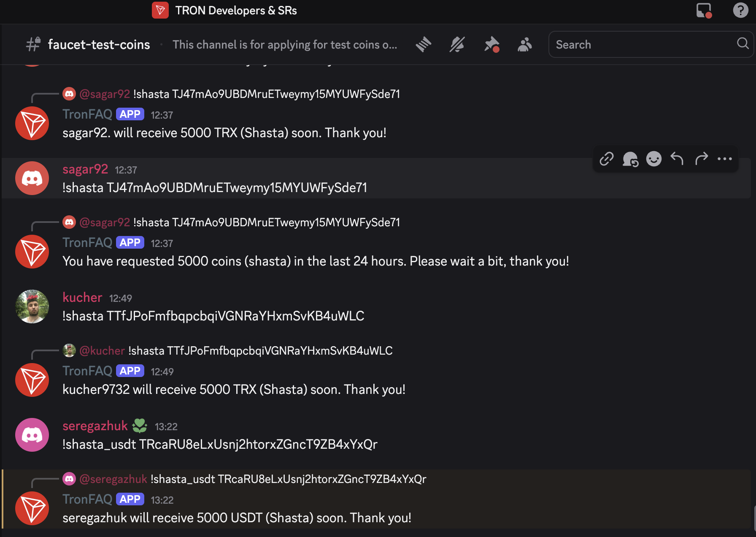Forward the sagar92 message
Image resolution: width=756 pixels, height=537 pixels.
701,159
